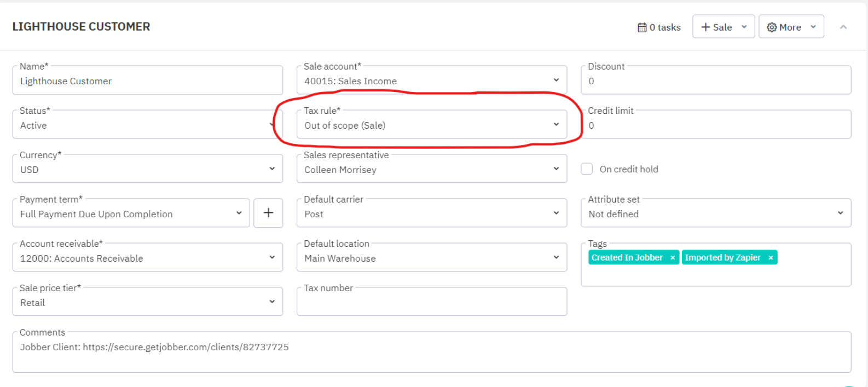
Task: Expand the Attribute set dropdown
Action: pyautogui.click(x=715, y=214)
